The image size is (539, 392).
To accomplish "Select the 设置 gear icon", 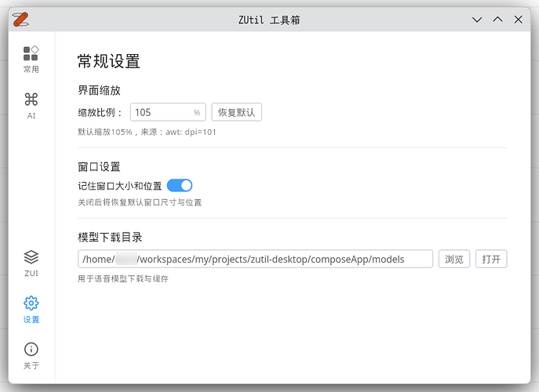I will (x=31, y=303).
